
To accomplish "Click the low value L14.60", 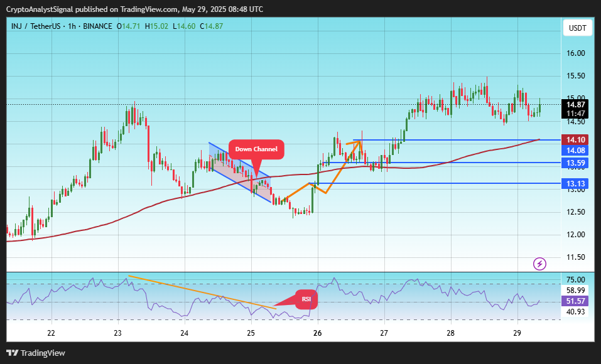I will (184, 26).
